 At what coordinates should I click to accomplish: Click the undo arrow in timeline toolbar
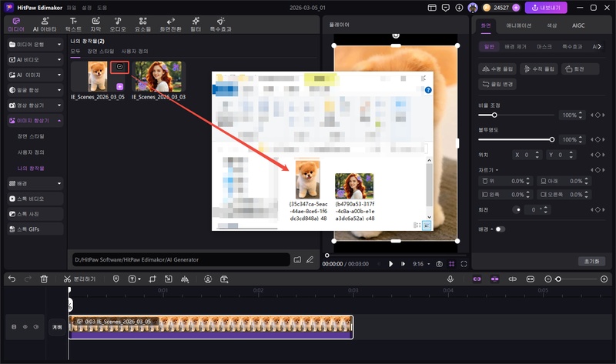coord(11,279)
